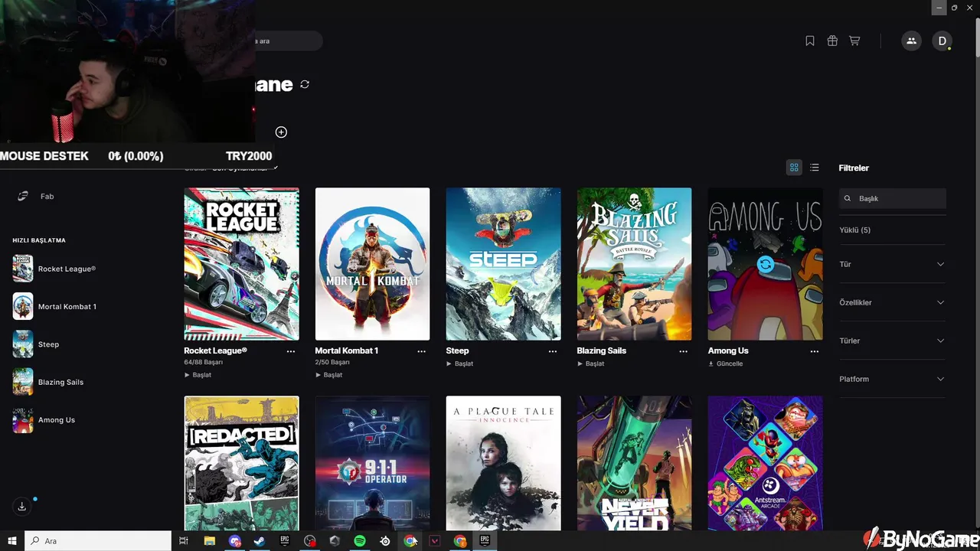
Task: Quick launch Steep from sidebar
Action: pyautogui.click(x=36, y=344)
